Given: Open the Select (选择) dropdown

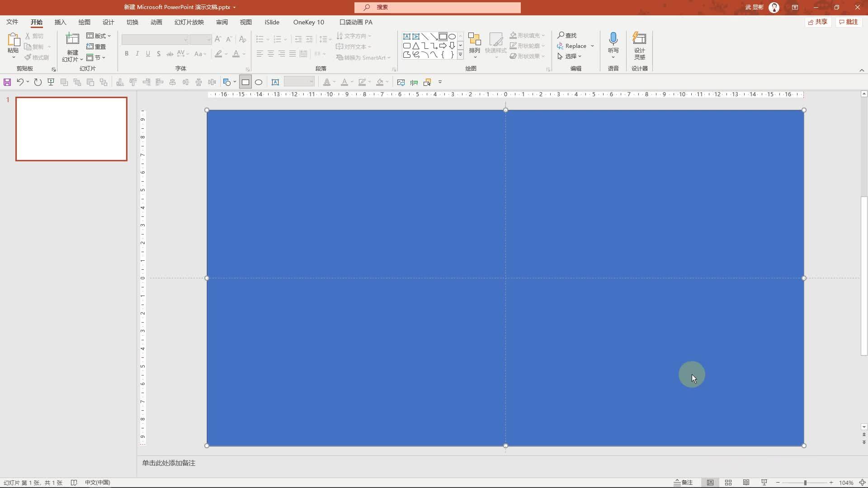Looking at the screenshot, I should pyautogui.click(x=569, y=56).
